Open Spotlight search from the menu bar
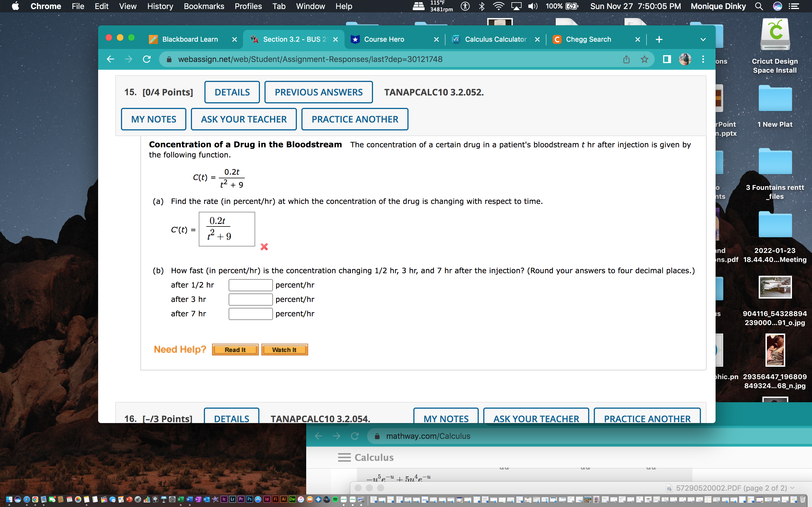Screen dimensions: 812x507 [x=759, y=6]
